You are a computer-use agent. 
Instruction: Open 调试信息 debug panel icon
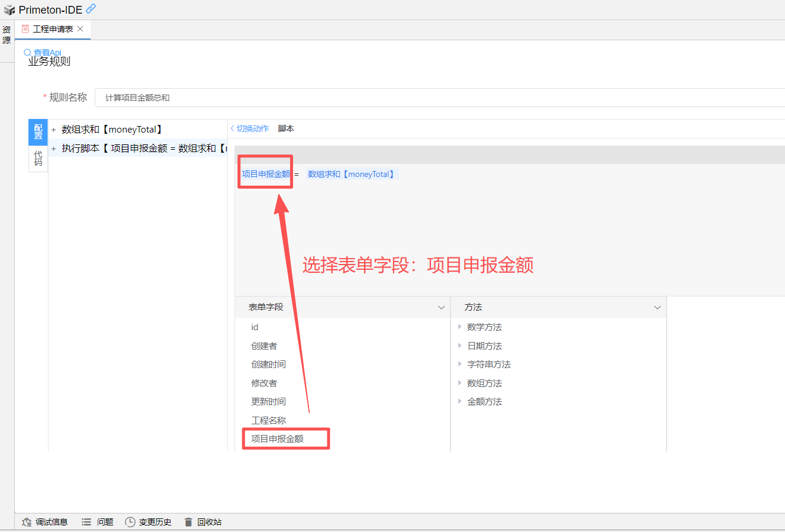(x=27, y=522)
